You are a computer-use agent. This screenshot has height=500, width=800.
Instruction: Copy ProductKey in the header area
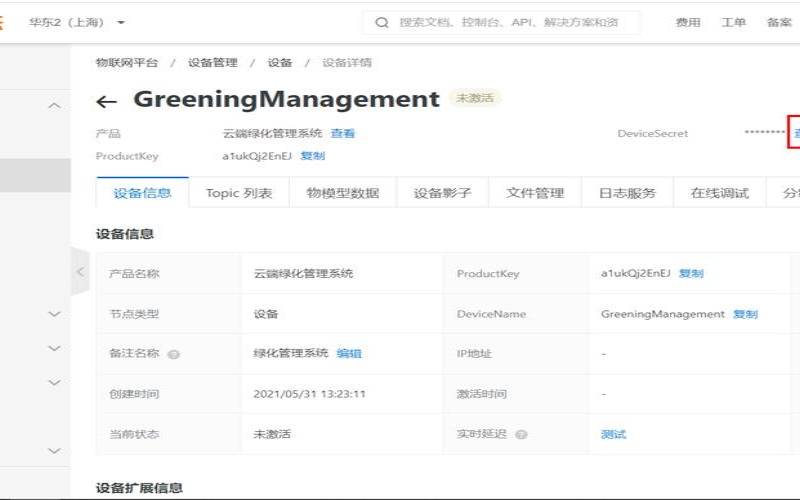(312, 156)
